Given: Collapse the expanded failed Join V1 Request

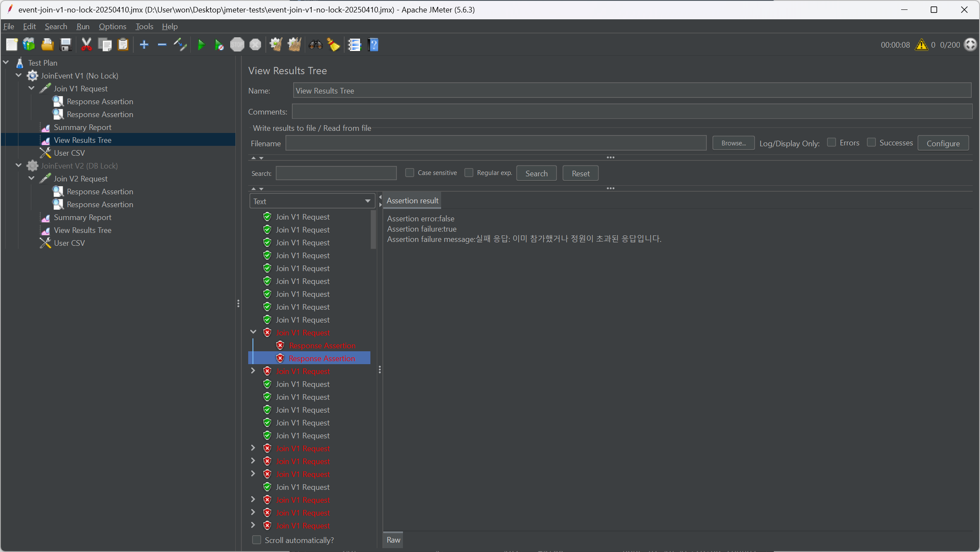Looking at the screenshot, I should click(x=253, y=332).
